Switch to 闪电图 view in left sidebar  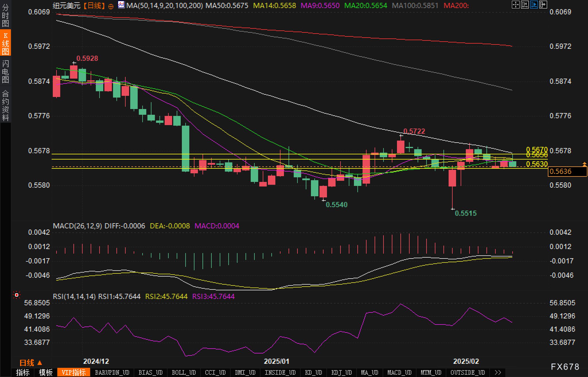tap(5, 72)
